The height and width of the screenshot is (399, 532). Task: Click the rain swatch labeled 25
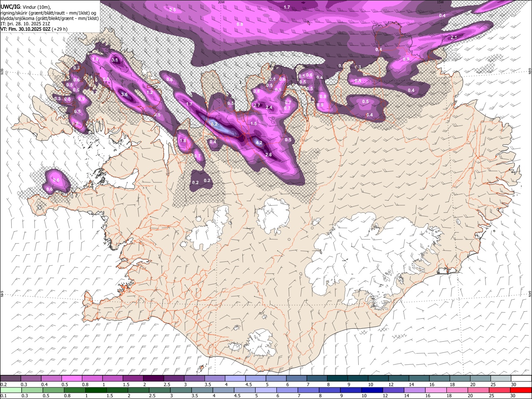tap(500, 390)
